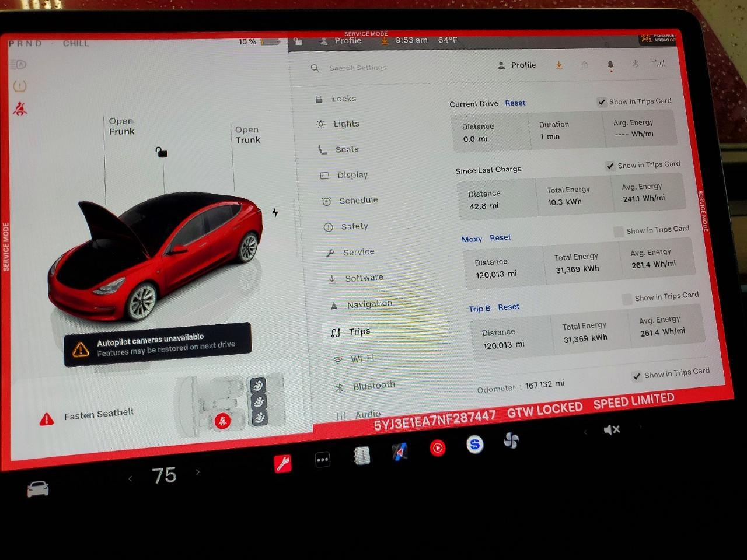Tap Open Trunk

[x=247, y=135]
